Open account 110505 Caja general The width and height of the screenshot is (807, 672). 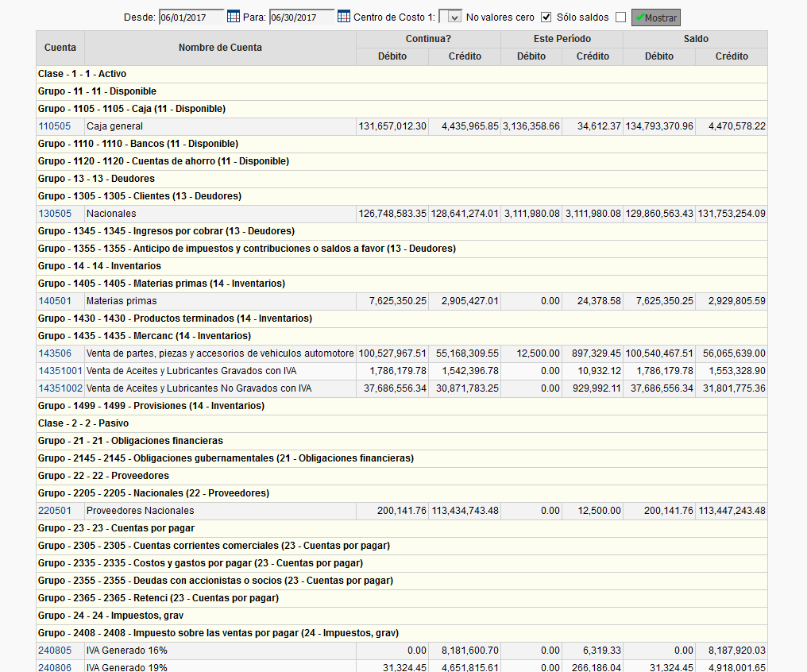click(54, 126)
